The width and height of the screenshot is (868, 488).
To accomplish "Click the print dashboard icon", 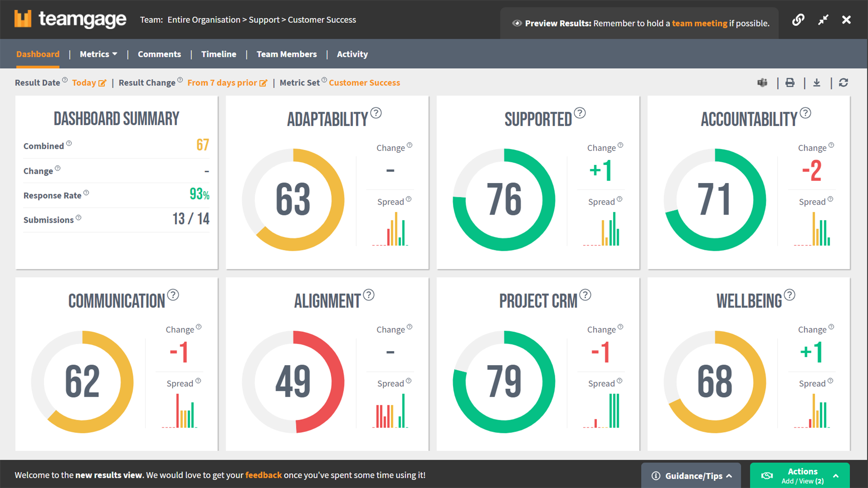I will (x=790, y=83).
